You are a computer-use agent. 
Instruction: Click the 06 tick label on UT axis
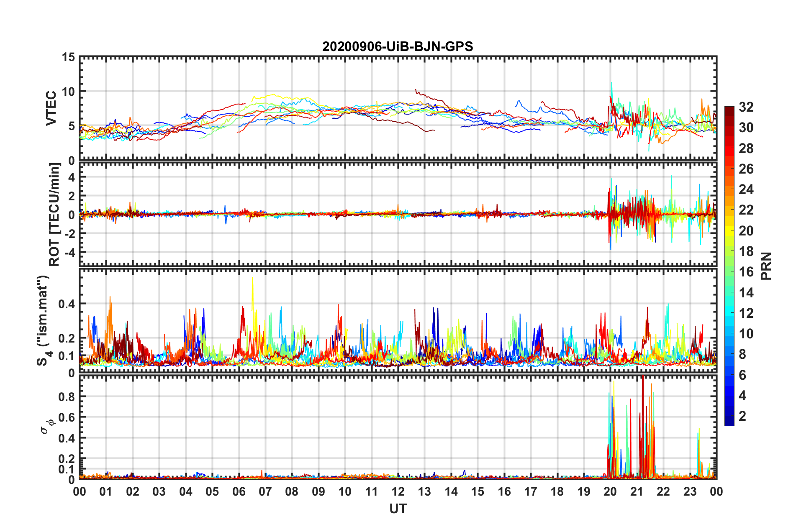coord(239,491)
